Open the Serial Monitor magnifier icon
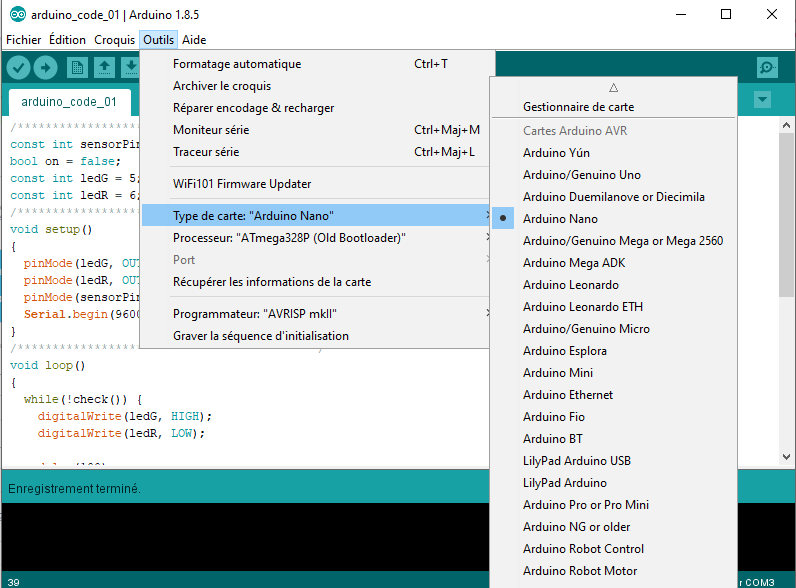 click(x=767, y=68)
